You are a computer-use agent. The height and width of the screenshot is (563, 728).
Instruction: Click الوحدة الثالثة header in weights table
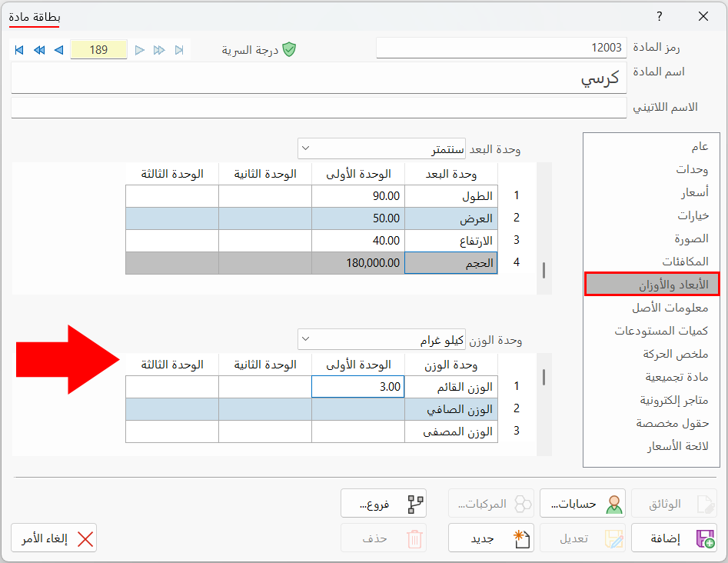pyautogui.click(x=172, y=365)
